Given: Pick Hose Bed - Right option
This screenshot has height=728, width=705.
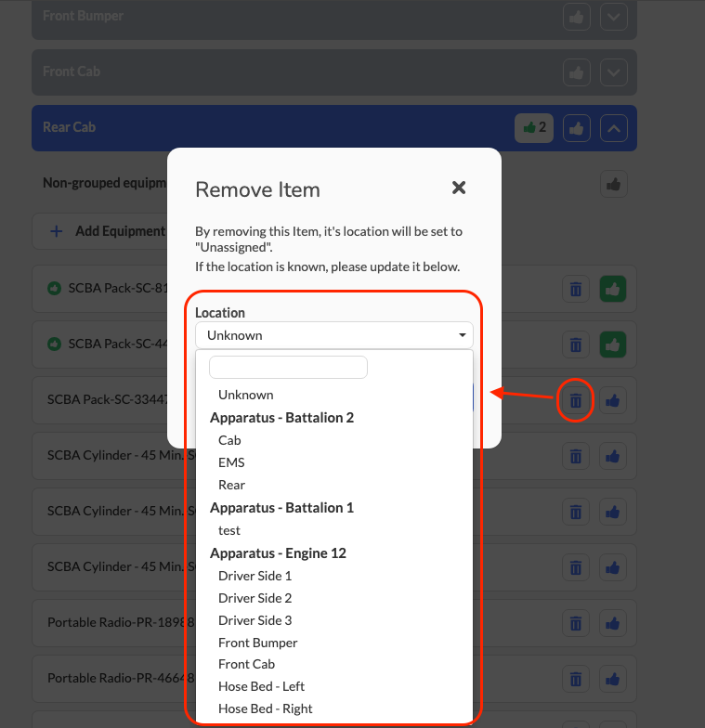Looking at the screenshot, I should [266, 708].
